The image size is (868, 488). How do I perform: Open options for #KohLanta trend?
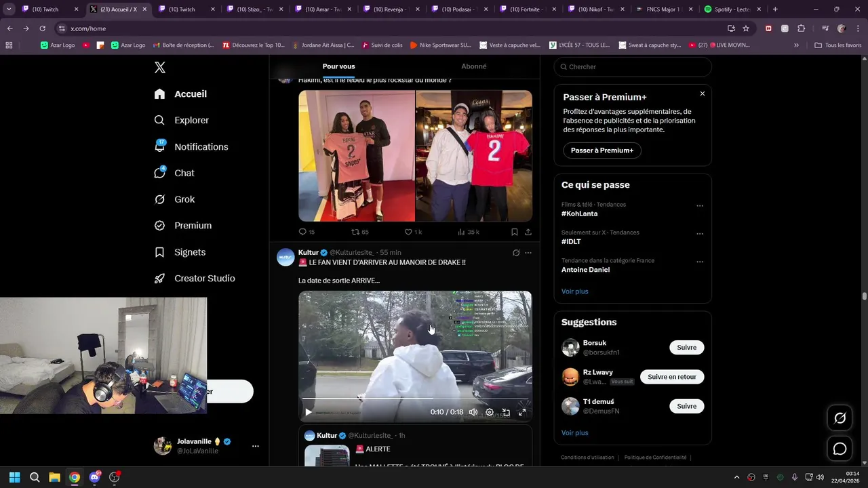pyautogui.click(x=700, y=205)
